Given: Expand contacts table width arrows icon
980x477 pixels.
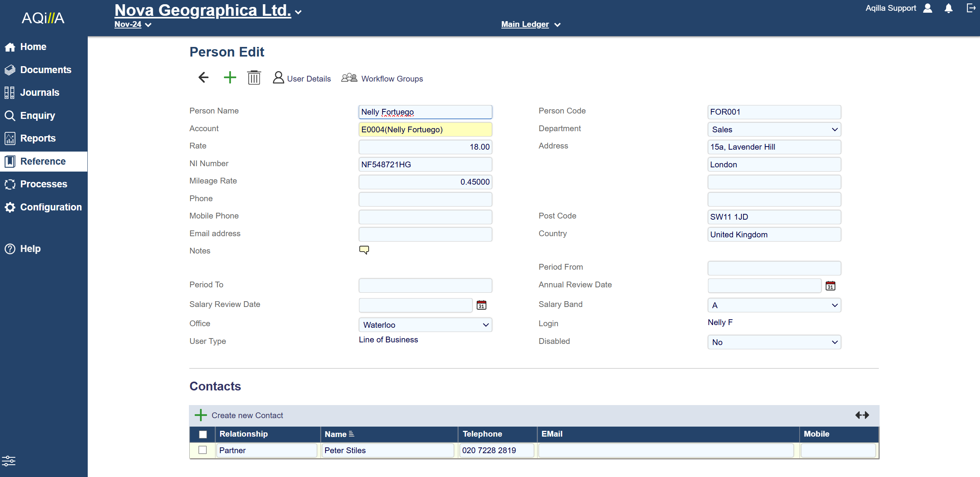Looking at the screenshot, I should (862, 415).
